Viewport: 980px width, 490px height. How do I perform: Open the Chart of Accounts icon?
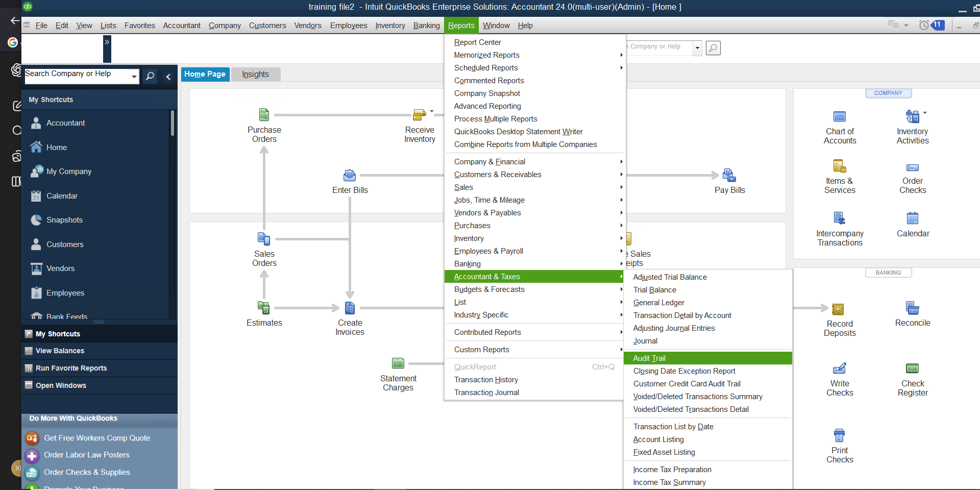tap(840, 117)
